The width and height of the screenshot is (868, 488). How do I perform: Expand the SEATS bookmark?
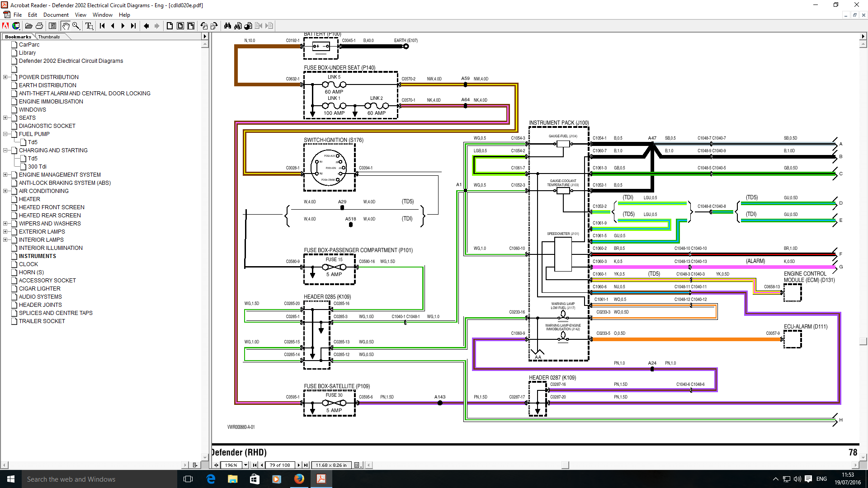(5, 118)
